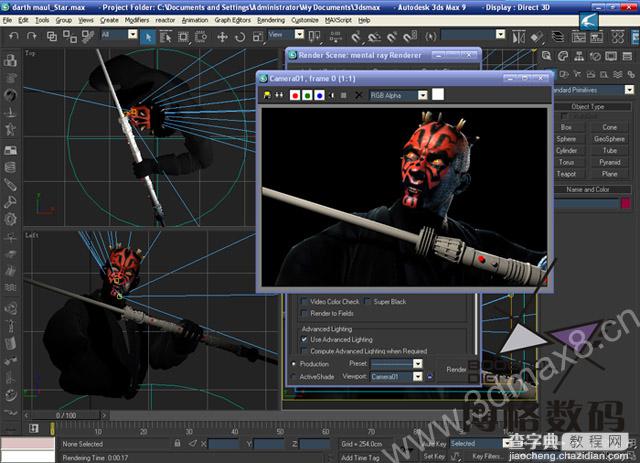
Task: Toggle Video Color Check checkbox
Action: pos(304,302)
